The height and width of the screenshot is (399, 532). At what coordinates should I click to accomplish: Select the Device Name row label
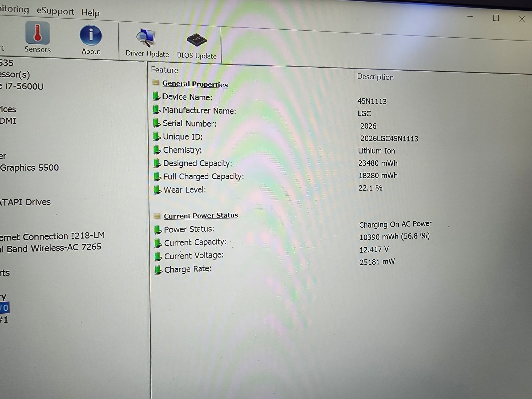point(187,97)
